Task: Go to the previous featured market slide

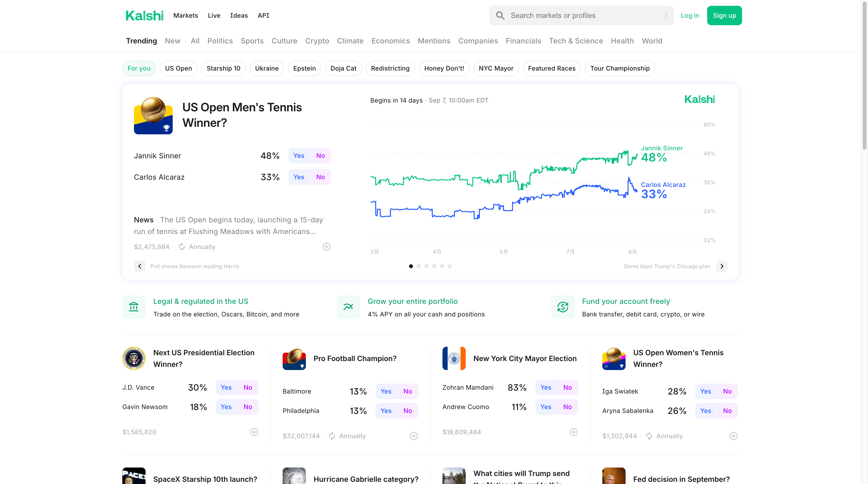Action: (x=139, y=266)
